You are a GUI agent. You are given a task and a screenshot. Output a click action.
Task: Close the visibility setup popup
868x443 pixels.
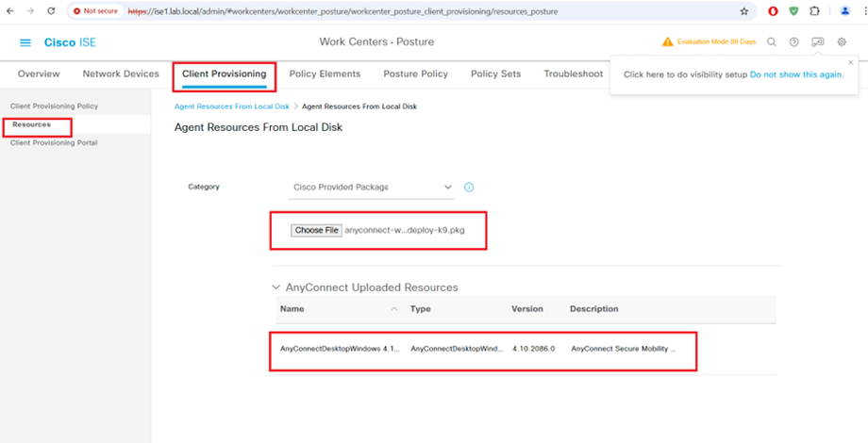[851, 62]
